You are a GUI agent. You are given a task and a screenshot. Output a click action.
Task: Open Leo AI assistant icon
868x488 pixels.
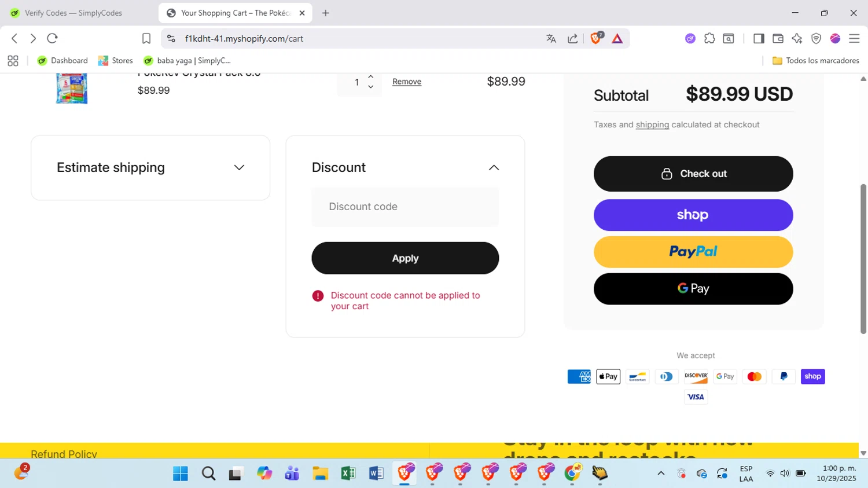click(x=797, y=39)
